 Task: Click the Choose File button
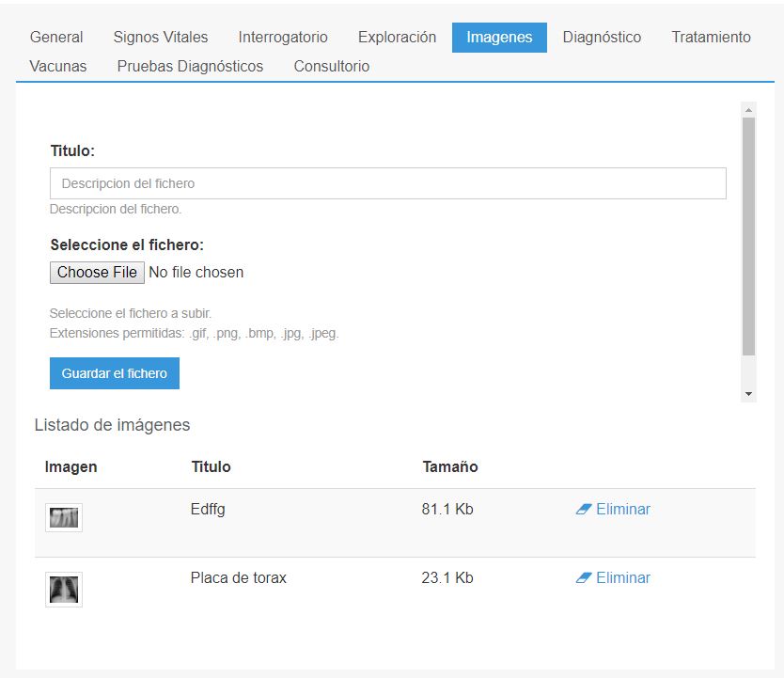97,273
